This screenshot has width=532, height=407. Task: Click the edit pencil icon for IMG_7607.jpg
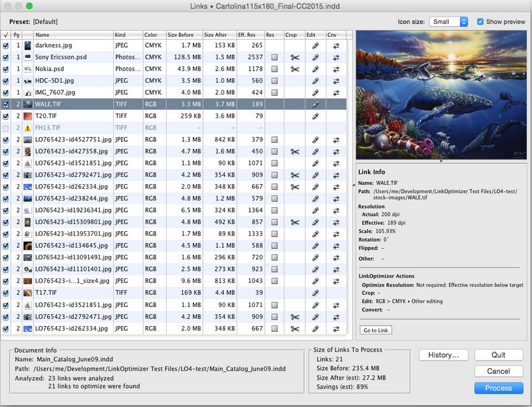pos(315,92)
